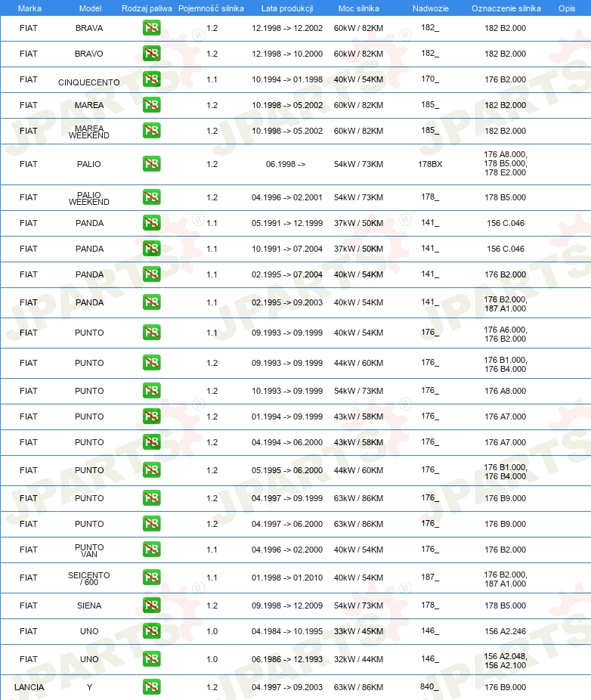Select the BRAVA model cell
Viewport: 591px width, 700px height.
[x=89, y=28]
